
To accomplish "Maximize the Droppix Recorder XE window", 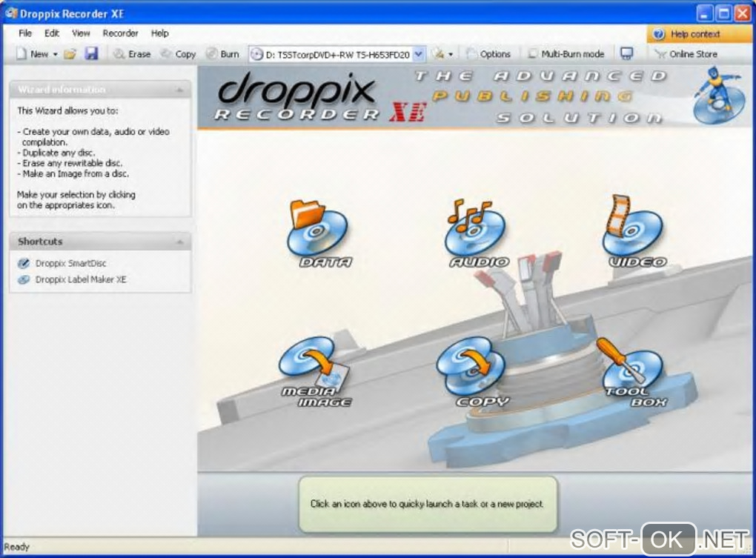I will 723,13.
